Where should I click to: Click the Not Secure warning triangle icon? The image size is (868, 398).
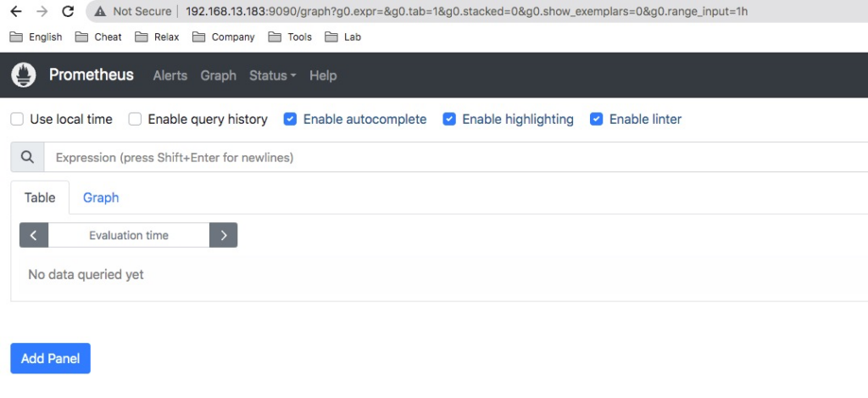pos(100,11)
